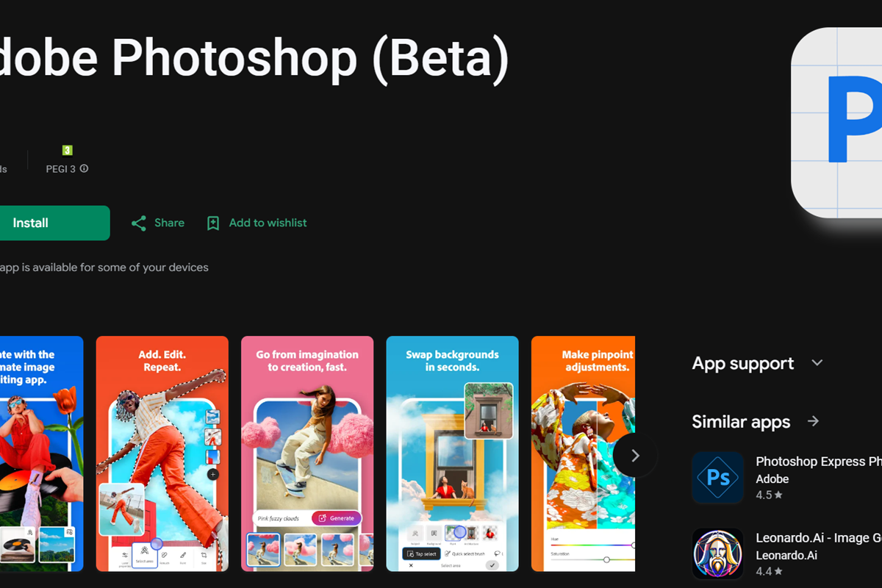Open the Leonardo.Ai app icon
The height and width of the screenshot is (588, 882).
(718, 554)
